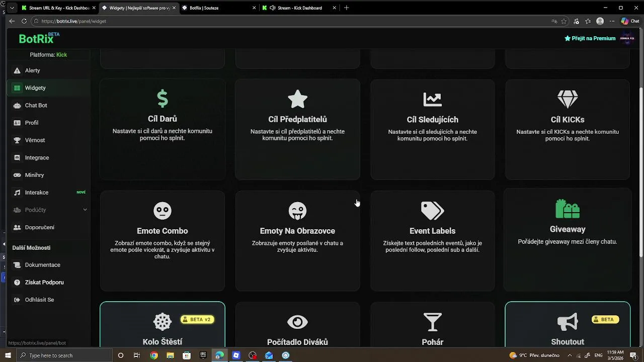644x362 pixels.
Task: Click Přejít na Premium link
Action: click(x=590, y=38)
